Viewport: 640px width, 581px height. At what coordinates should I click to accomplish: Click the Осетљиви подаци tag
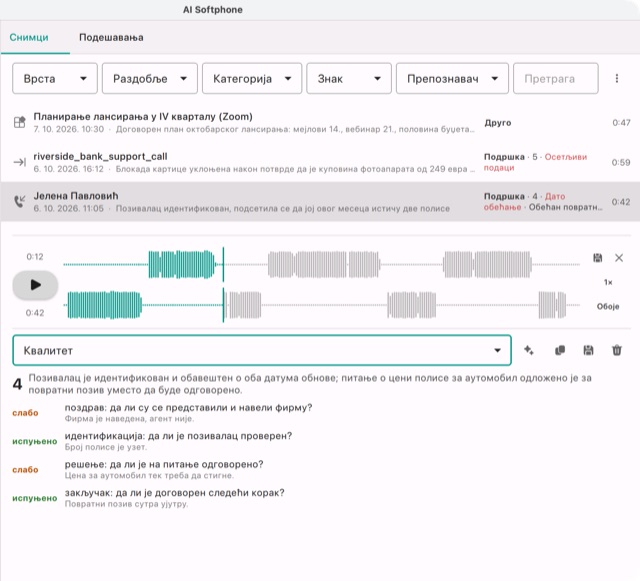(x=535, y=162)
